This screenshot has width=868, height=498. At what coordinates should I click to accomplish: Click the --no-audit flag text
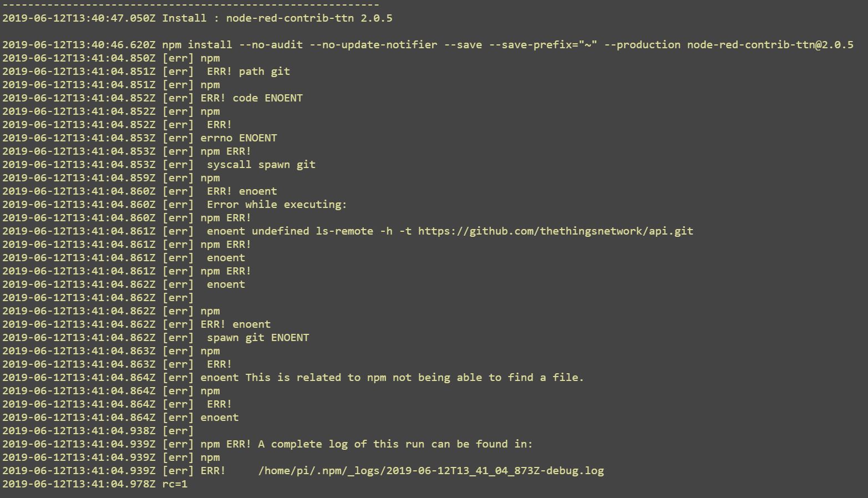(x=271, y=45)
